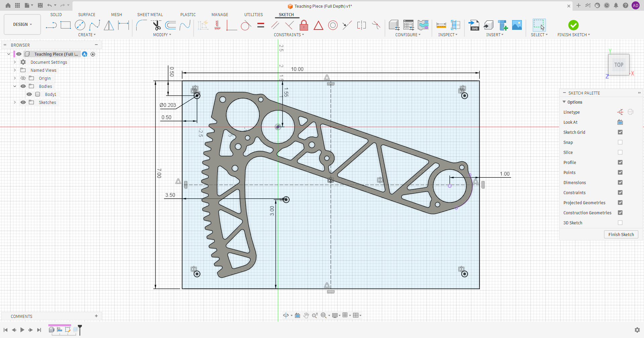Activate the window Select tool

coord(539,25)
